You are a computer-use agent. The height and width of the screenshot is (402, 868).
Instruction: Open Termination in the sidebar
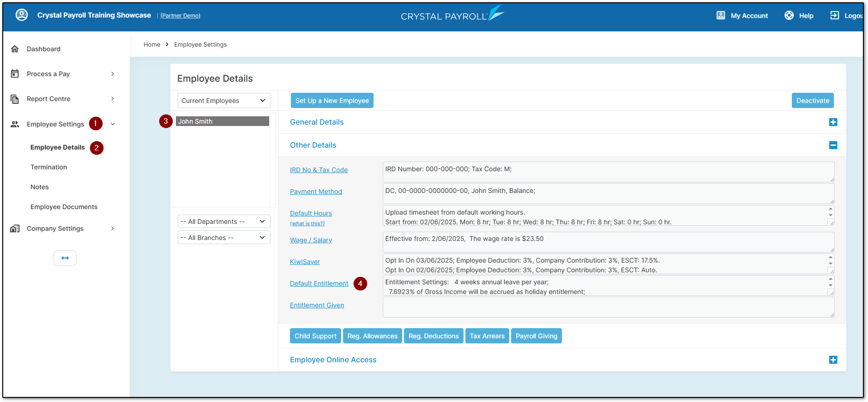49,167
